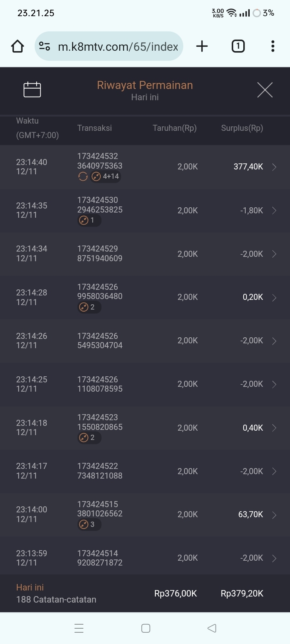Click transaction ID 173424530 2946253825
Viewport: 290px width, 644px height.
[x=99, y=205]
